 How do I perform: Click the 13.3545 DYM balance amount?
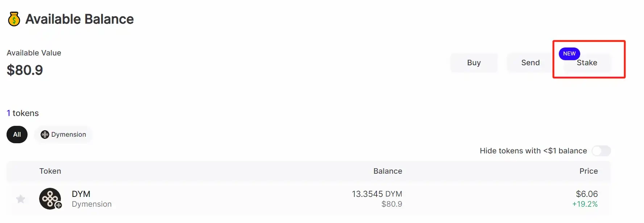coord(377,194)
